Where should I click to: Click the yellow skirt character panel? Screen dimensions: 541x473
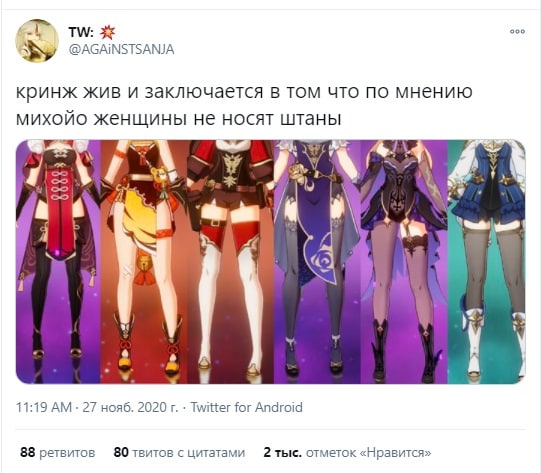[144, 262]
